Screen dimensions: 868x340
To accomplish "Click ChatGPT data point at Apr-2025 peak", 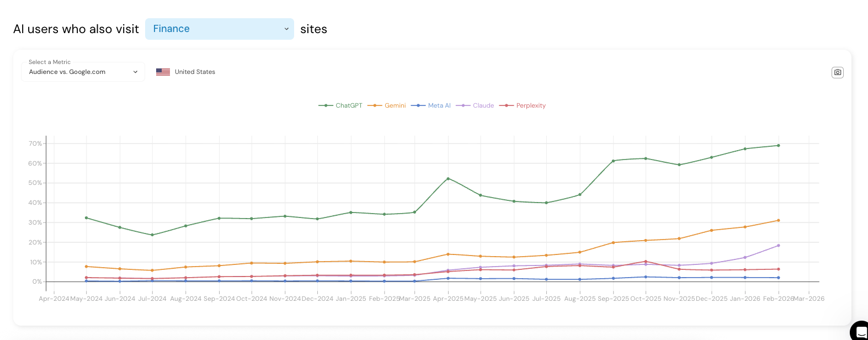I will click(448, 178).
